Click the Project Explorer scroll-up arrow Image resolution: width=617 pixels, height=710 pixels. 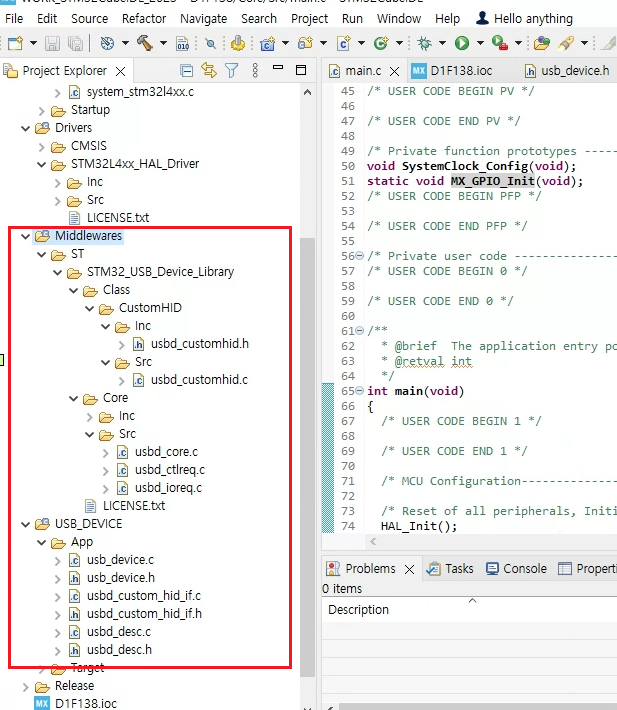click(x=307, y=92)
